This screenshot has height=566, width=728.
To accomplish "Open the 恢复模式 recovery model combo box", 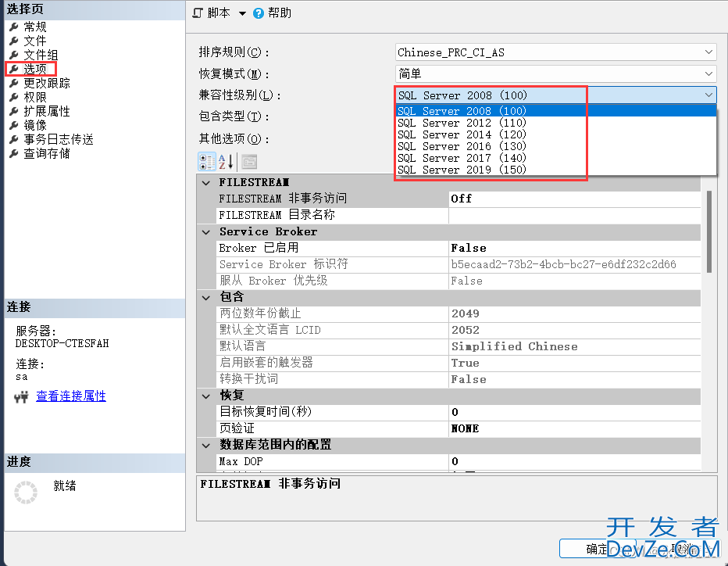I will point(555,74).
